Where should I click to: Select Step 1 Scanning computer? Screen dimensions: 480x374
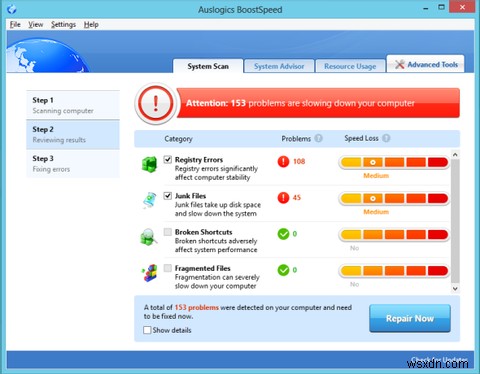pyautogui.click(x=73, y=105)
